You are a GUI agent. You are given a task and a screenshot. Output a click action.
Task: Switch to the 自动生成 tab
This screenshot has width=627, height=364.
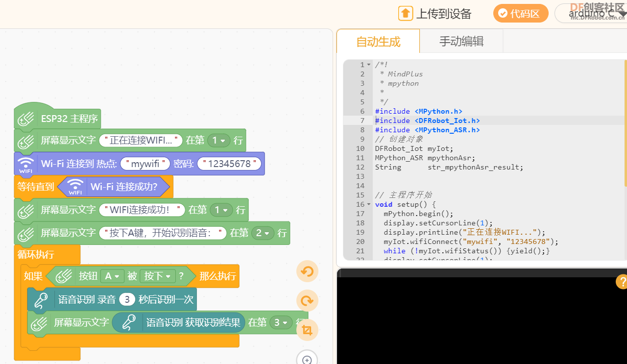(378, 42)
